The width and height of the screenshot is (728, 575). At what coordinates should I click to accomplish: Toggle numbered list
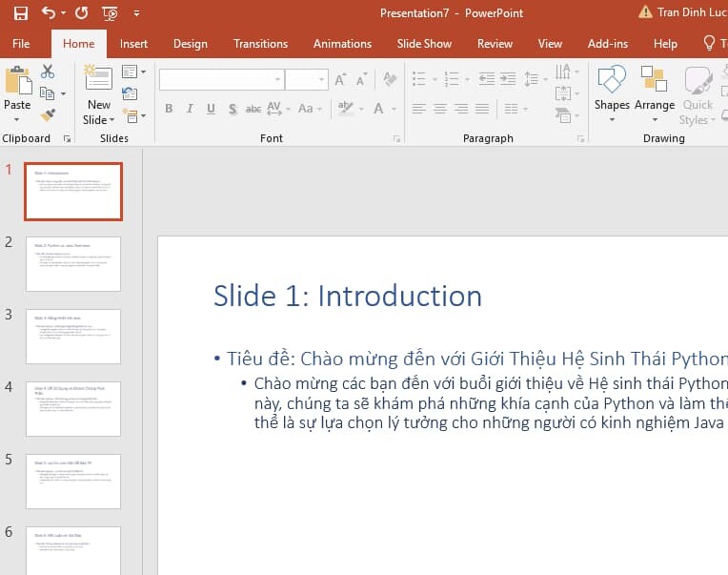(x=452, y=79)
